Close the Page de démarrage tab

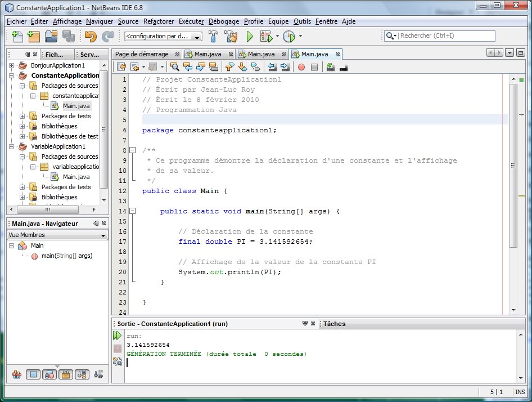(177, 55)
